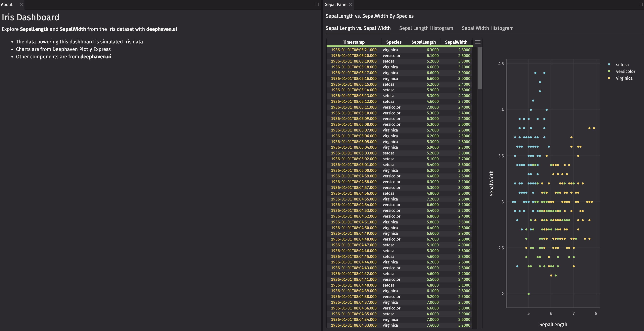Click the SepalWidth column header
Screen dimensions: 644x331
456,42
